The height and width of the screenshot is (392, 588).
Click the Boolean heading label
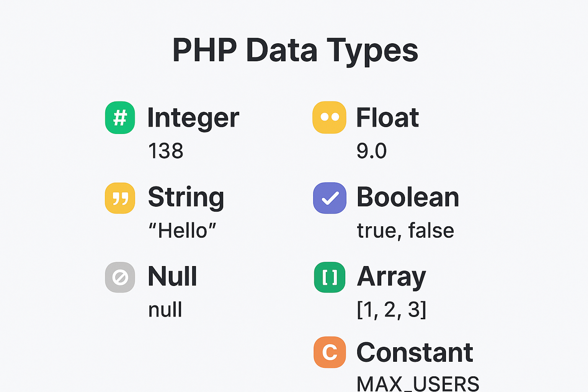[408, 197]
